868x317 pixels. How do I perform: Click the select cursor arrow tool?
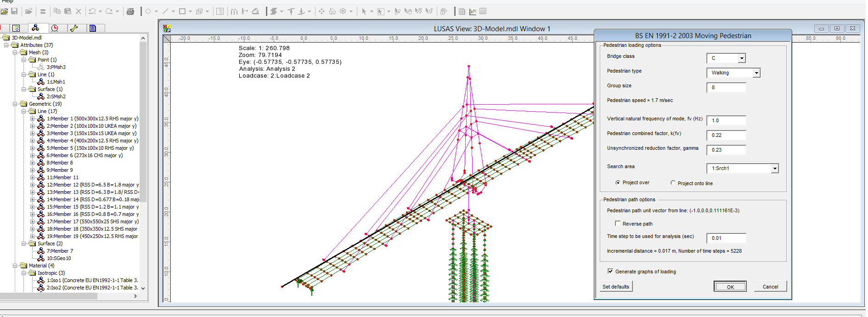364,11
